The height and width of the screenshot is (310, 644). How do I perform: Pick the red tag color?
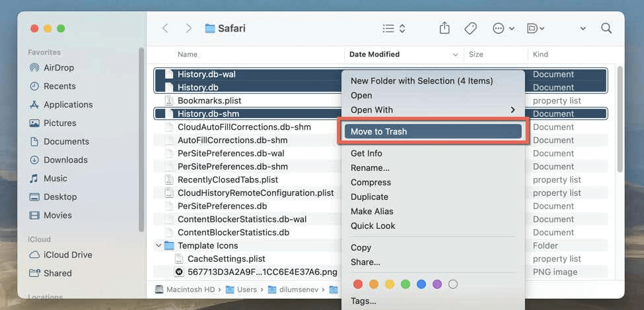click(358, 284)
